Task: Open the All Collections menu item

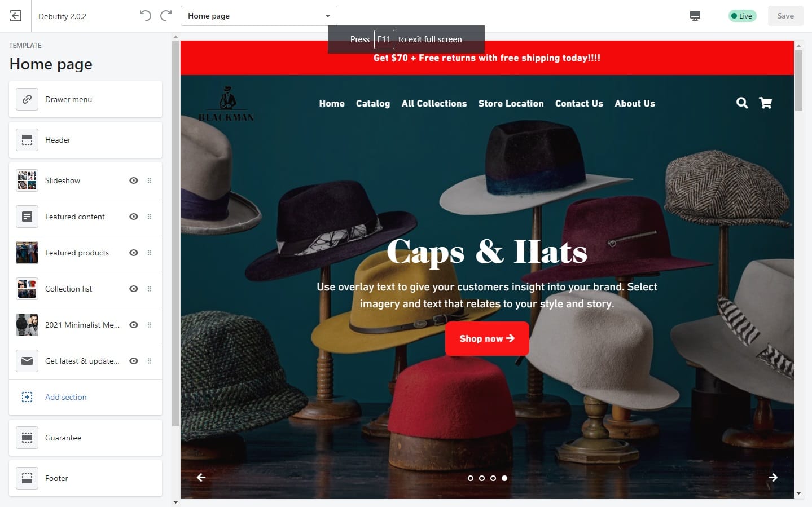Action: coord(434,104)
